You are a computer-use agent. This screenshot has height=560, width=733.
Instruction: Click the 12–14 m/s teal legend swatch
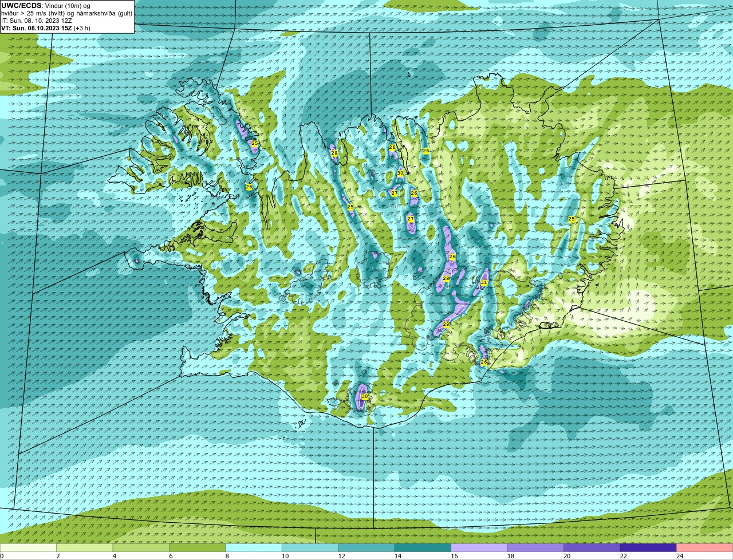click(366, 548)
